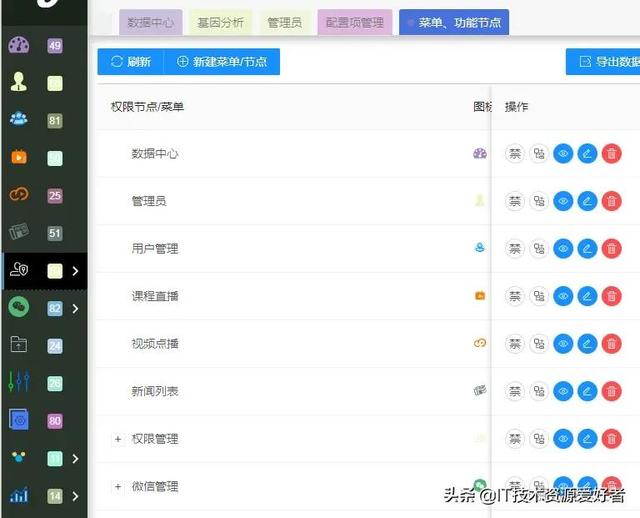Viewport: 640px width, 518px height.
Task: View the 视频点播 row using eye icon
Action: 563,344
